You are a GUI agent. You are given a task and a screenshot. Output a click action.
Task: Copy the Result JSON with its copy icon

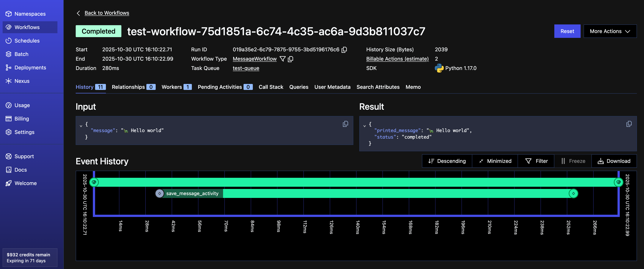click(629, 124)
